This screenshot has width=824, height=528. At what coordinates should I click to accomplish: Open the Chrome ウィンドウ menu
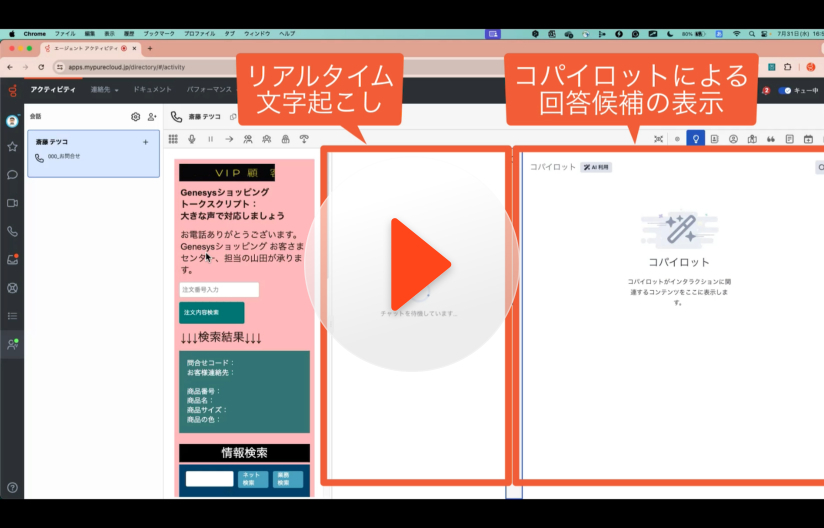256,34
